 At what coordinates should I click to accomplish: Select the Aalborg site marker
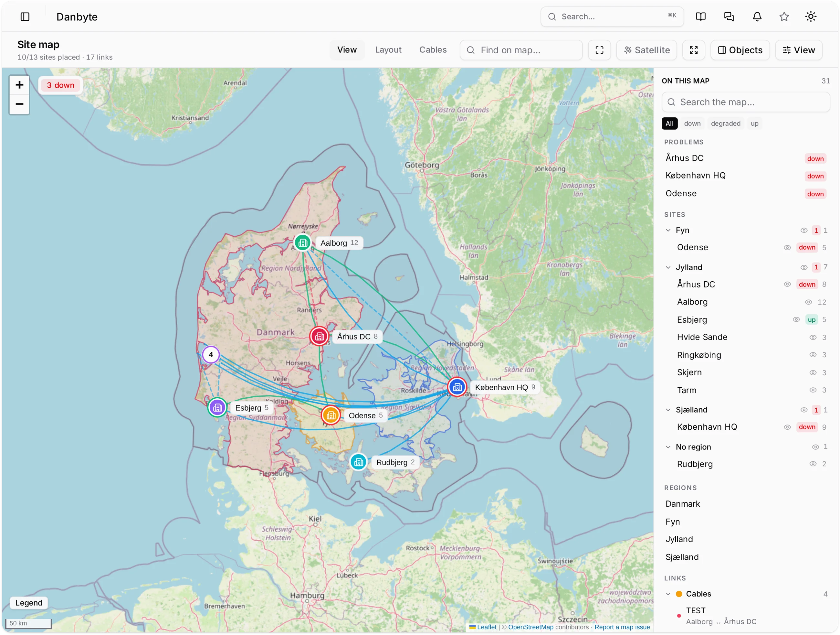point(303,243)
